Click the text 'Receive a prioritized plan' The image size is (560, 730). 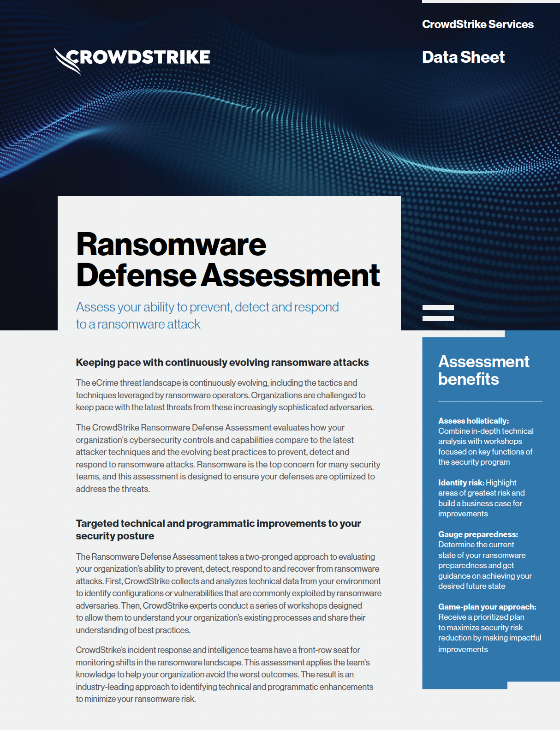pos(481,617)
